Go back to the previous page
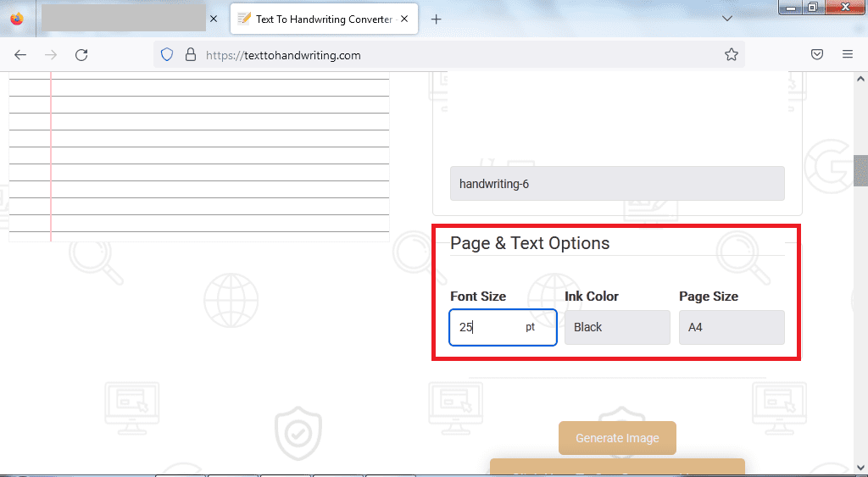The width and height of the screenshot is (868, 477). 20,55
